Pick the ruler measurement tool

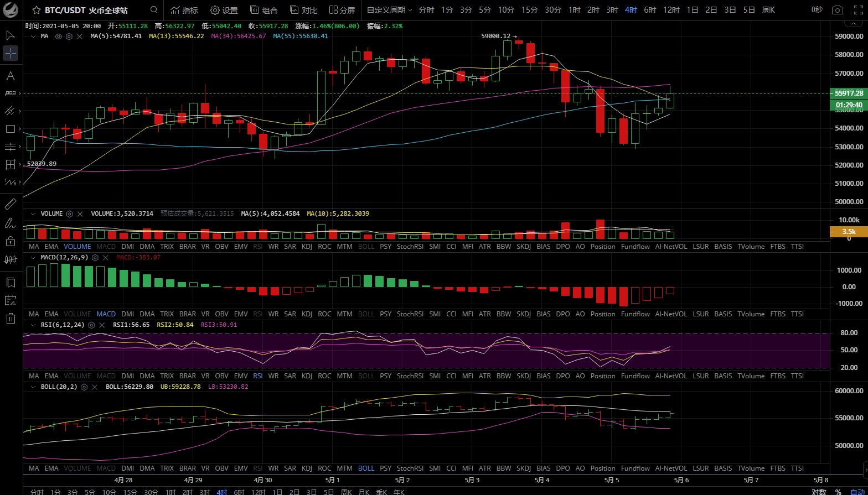[x=11, y=204]
